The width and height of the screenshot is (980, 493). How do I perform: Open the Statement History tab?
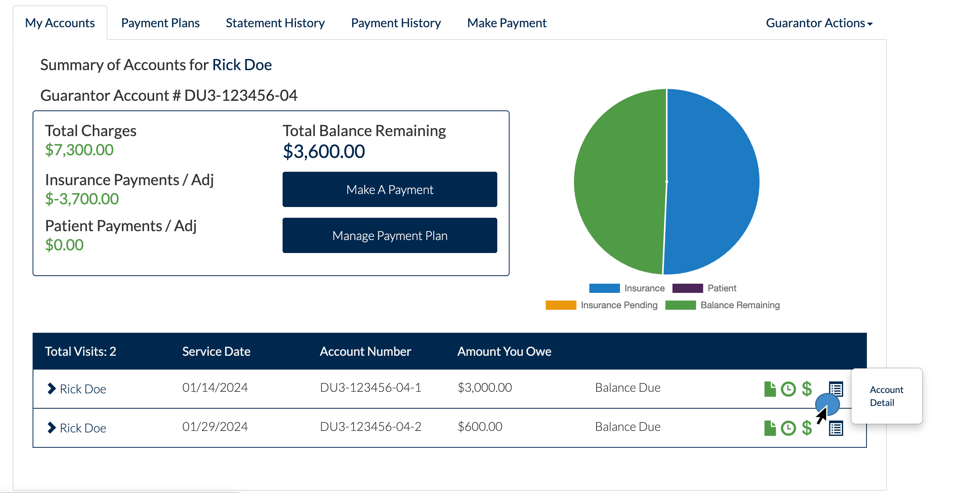click(275, 23)
